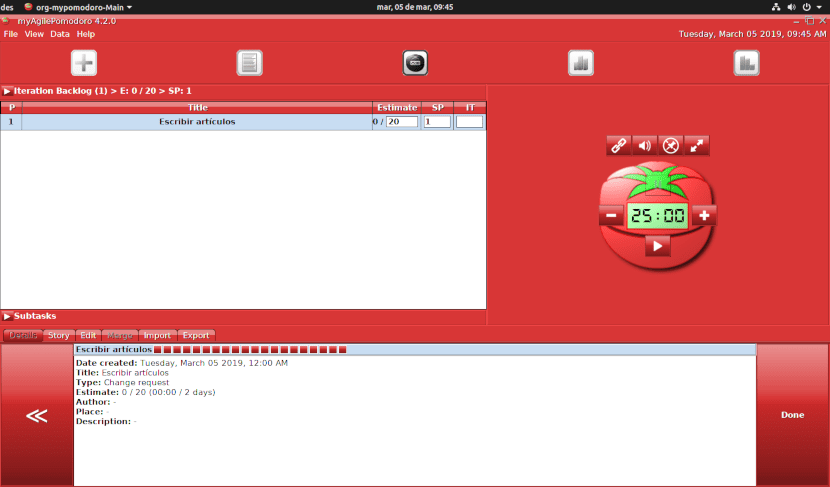Screen dimensions: 830x487
Task: Open the File menu
Action: (x=11, y=34)
